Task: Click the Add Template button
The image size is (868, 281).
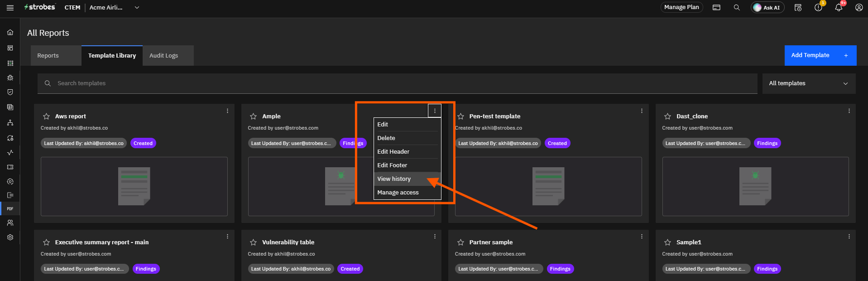Action: (820, 55)
